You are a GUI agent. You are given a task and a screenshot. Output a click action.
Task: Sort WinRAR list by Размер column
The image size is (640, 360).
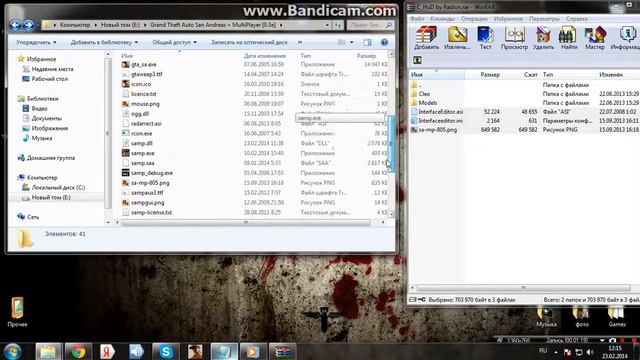click(x=490, y=75)
